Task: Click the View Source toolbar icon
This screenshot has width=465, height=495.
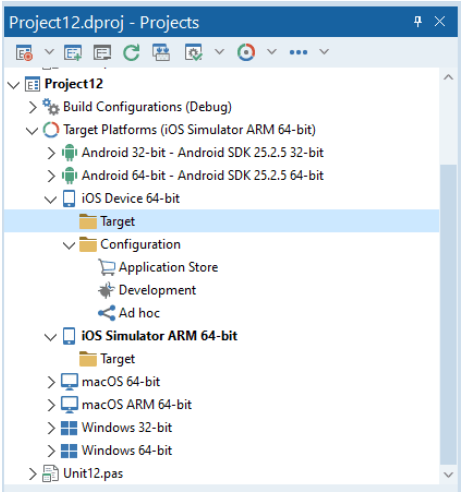Action: 102,52
